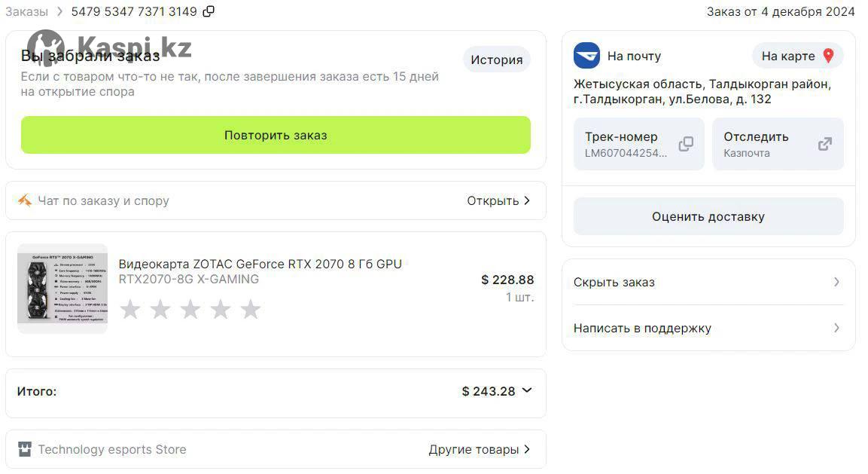Click chevron next to Открыть
Screen dimensions: 868x474
[x=527, y=200]
